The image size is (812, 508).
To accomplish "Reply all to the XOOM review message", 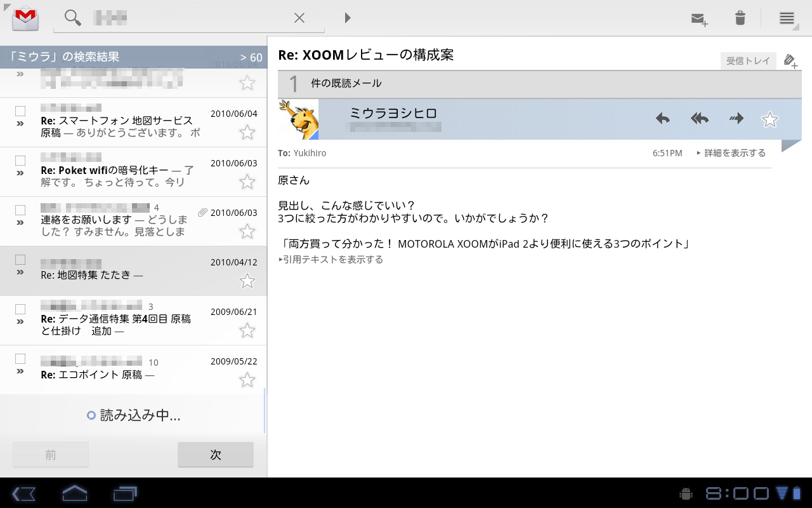I will click(699, 118).
